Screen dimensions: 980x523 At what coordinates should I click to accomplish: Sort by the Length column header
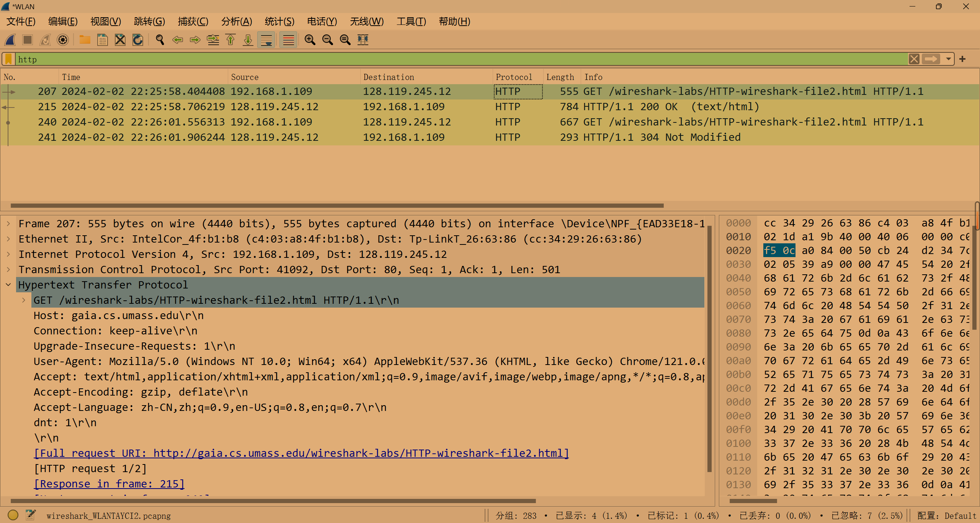click(562, 77)
